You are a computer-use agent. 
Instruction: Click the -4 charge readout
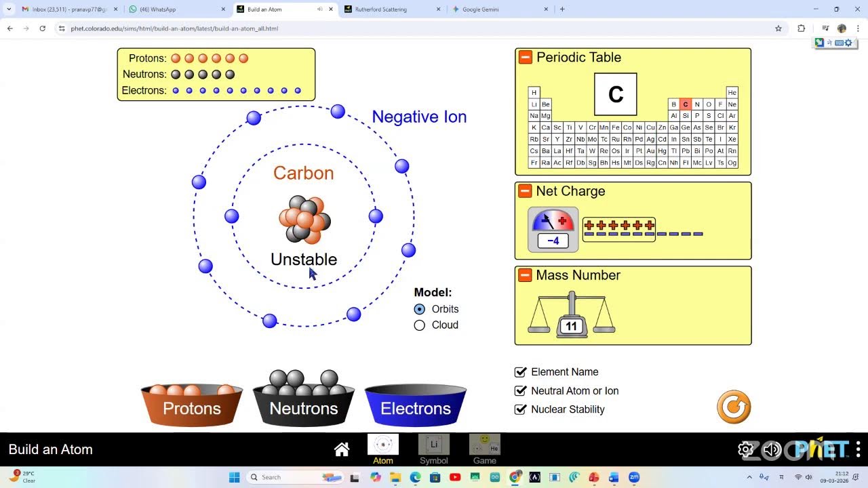[x=553, y=241]
